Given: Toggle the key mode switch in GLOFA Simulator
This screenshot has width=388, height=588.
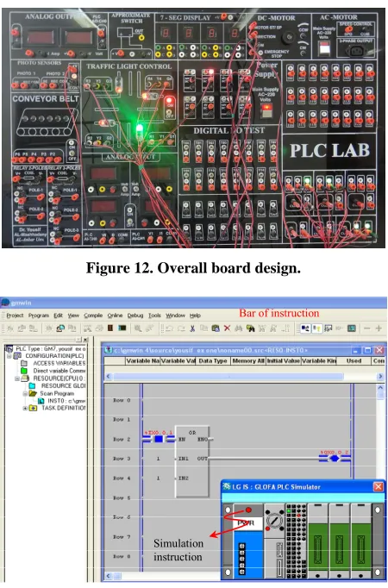Looking at the screenshot, I should (275, 521).
